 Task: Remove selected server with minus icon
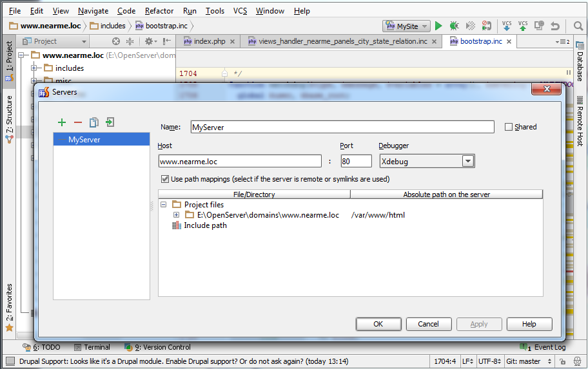tap(78, 122)
